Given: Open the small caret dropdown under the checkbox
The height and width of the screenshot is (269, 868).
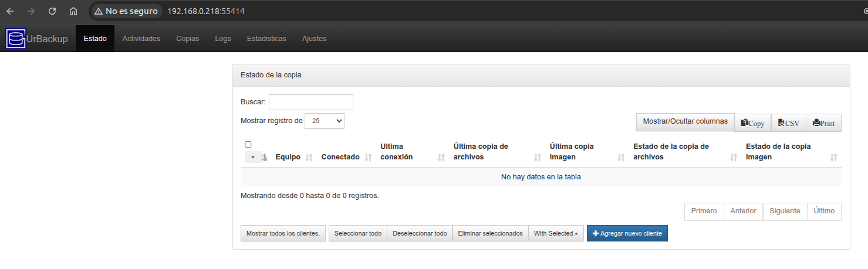Looking at the screenshot, I should pyautogui.click(x=252, y=157).
